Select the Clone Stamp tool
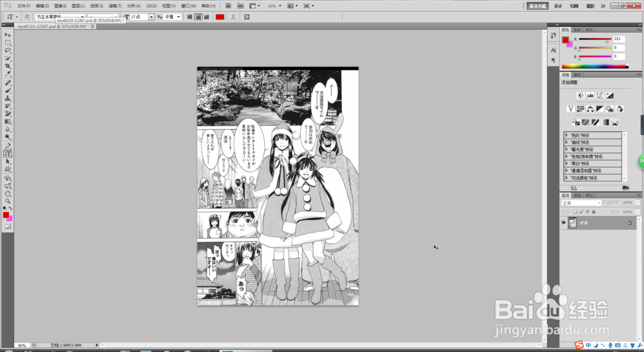644x352 pixels. click(x=8, y=98)
